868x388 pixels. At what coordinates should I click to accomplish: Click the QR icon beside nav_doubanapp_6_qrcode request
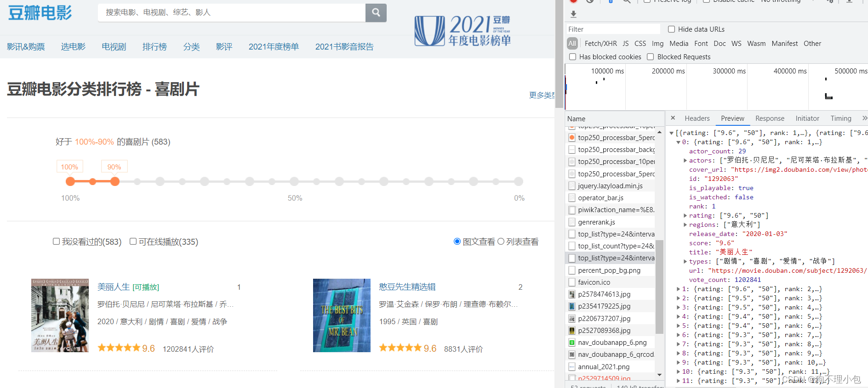coord(572,354)
